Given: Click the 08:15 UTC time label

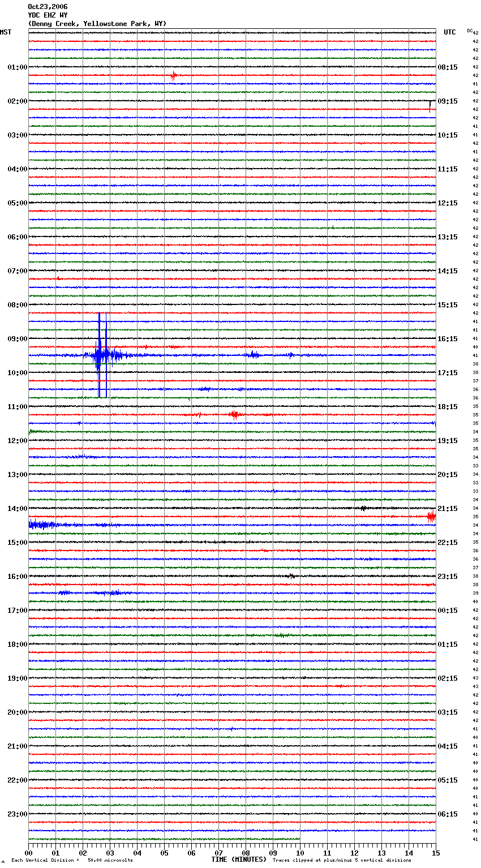Looking at the screenshot, I should (448, 67).
